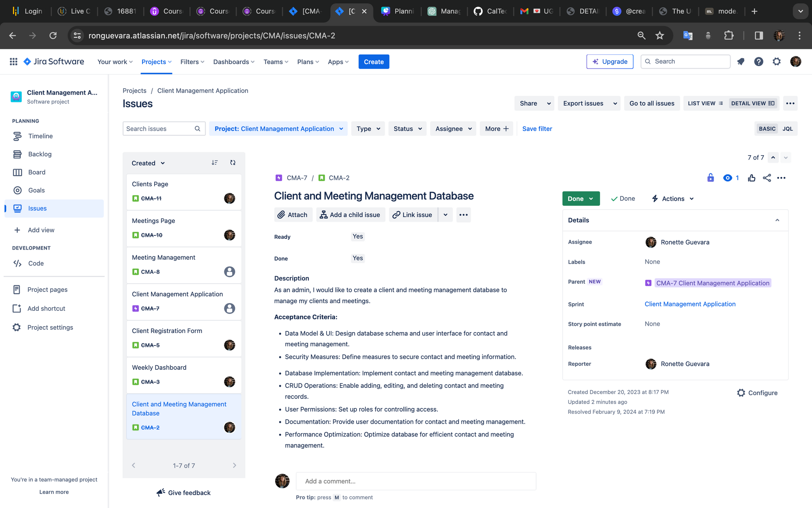Click the watch issue eye icon
This screenshot has height=508, width=812.
727,178
